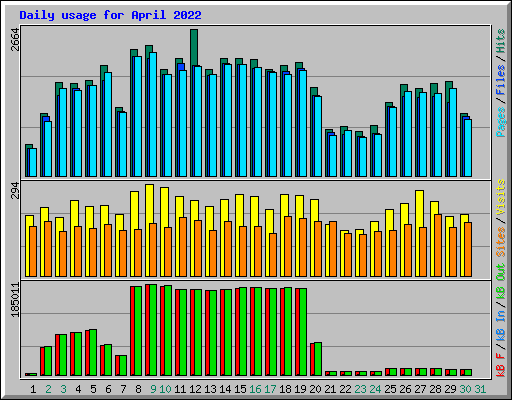Click the cyan pages bar for day 1
The width and height of the screenshot is (512, 400).
click(33, 162)
